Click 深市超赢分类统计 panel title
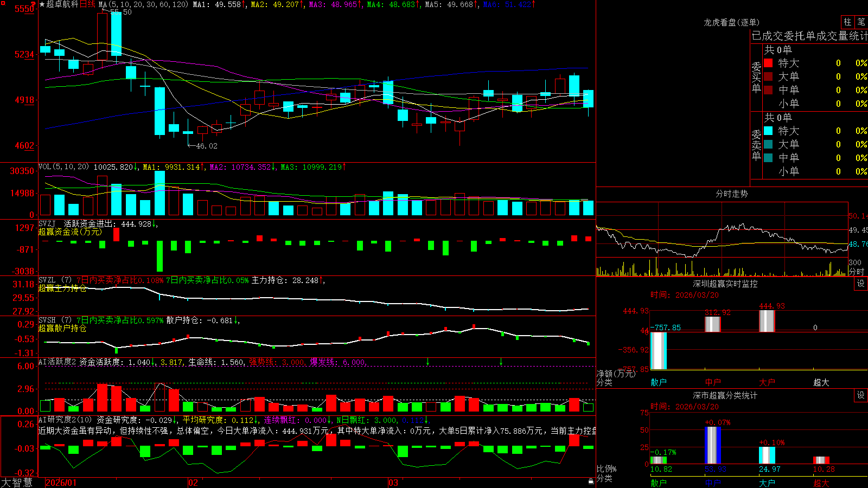868x488 pixels. coord(725,395)
